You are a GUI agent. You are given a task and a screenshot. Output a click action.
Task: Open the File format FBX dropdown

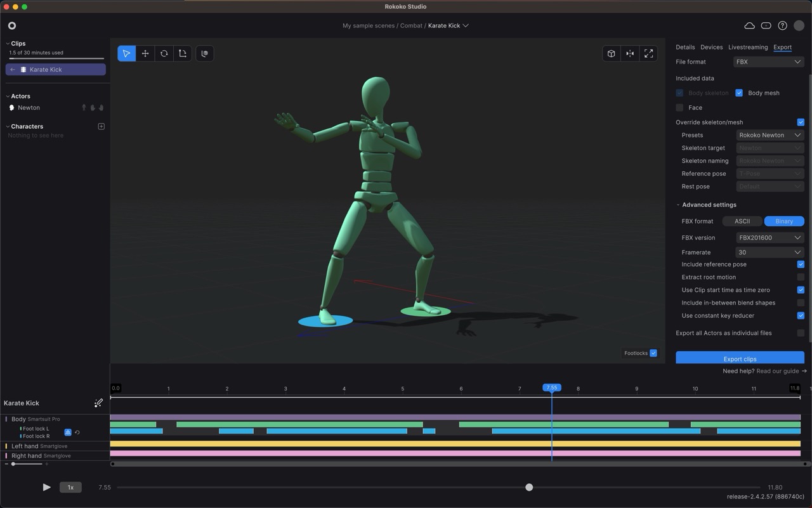(768, 62)
